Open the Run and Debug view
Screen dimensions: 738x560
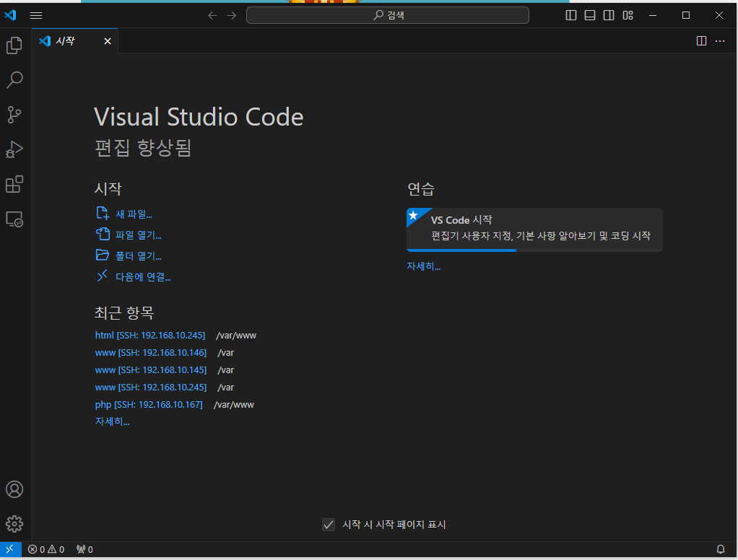14,149
